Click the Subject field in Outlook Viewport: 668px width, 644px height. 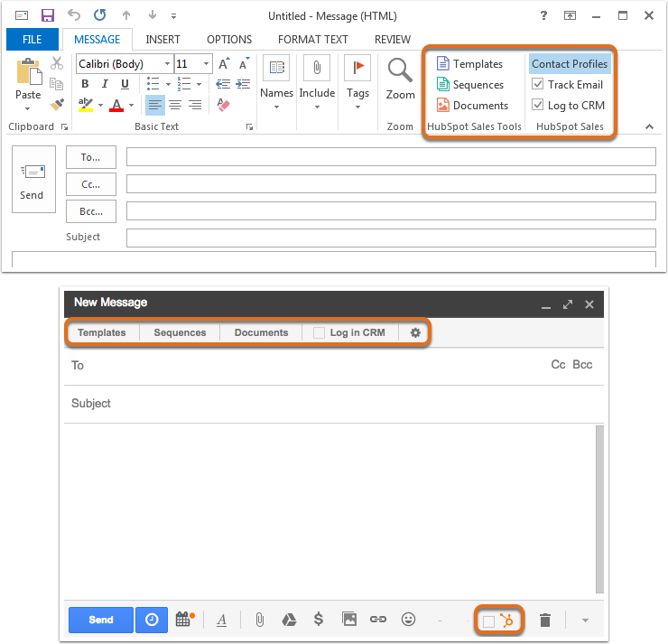pyautogui.click(x=391, y=238)
